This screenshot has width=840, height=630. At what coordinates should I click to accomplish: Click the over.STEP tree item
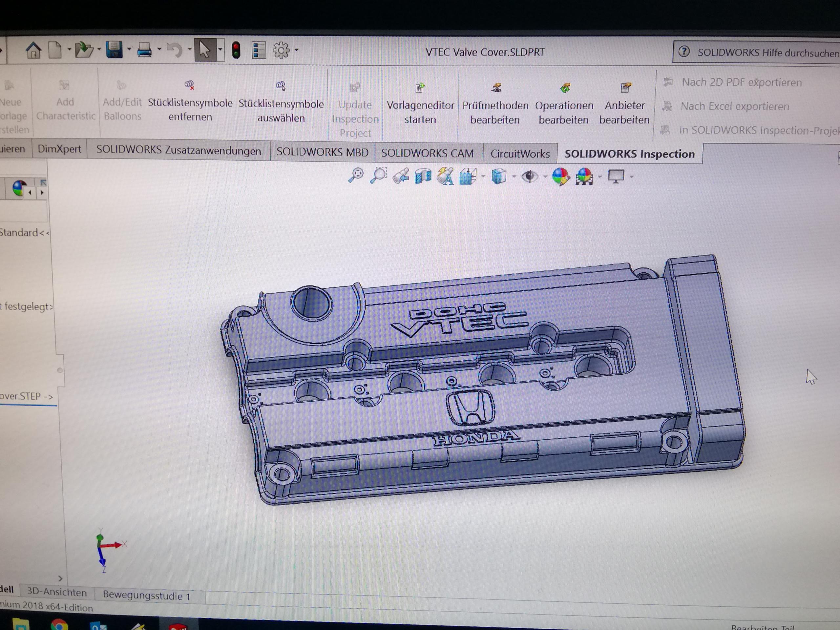[x=26, y=396]
